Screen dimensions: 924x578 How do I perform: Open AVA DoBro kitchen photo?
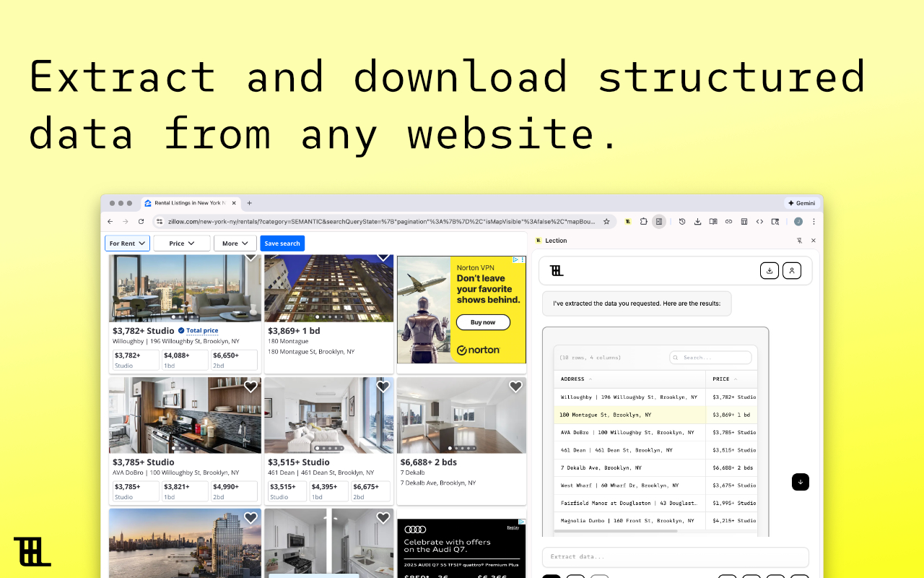click(x=185, y=415)
